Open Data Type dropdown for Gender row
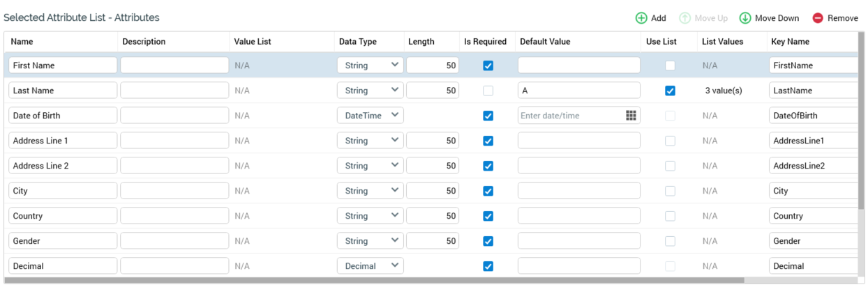 pyautogui.click(x=370, y=241)
